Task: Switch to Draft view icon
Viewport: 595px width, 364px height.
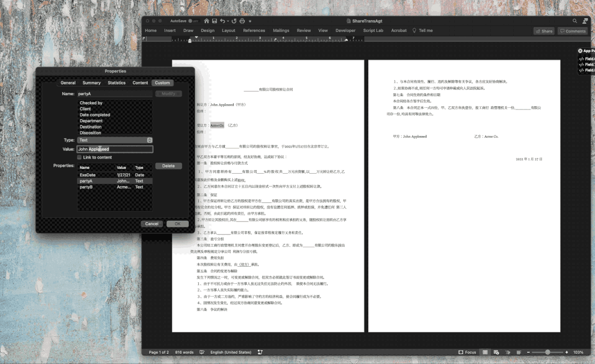Action: (518, 352)
